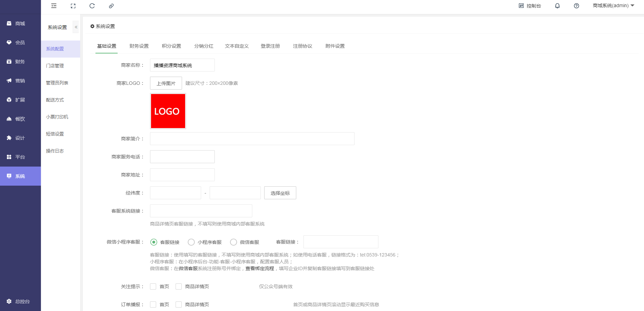This screenshot has width=644, height=311.
Task: Click the fullscreen toggle icon in the toolbar
Action: coord(73,6)
